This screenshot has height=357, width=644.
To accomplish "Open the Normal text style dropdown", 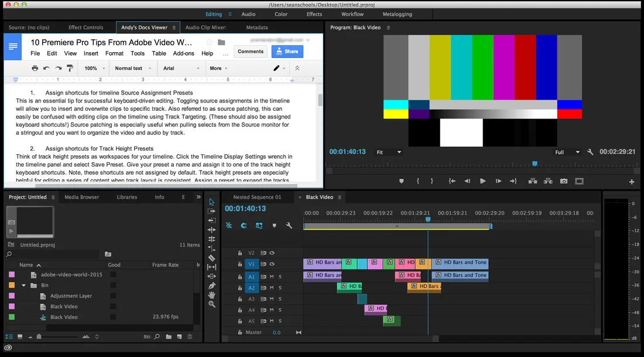I will point(133,68).
